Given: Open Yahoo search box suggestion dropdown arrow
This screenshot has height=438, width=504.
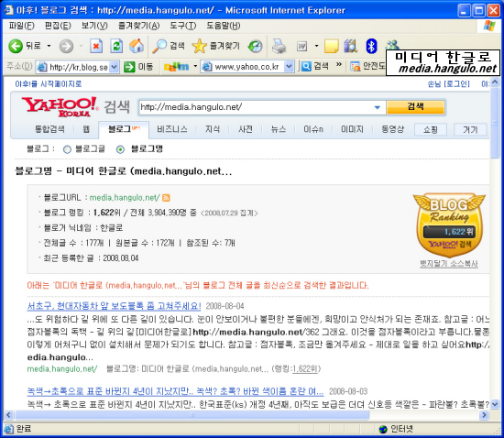Looking at the screenshot, I should click(x=378, y=107).
